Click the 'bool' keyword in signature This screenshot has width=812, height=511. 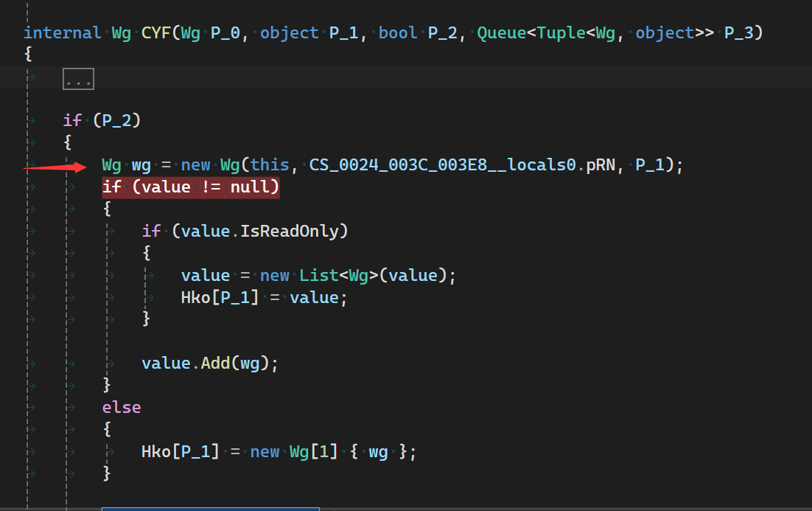[x=398, y=33]
